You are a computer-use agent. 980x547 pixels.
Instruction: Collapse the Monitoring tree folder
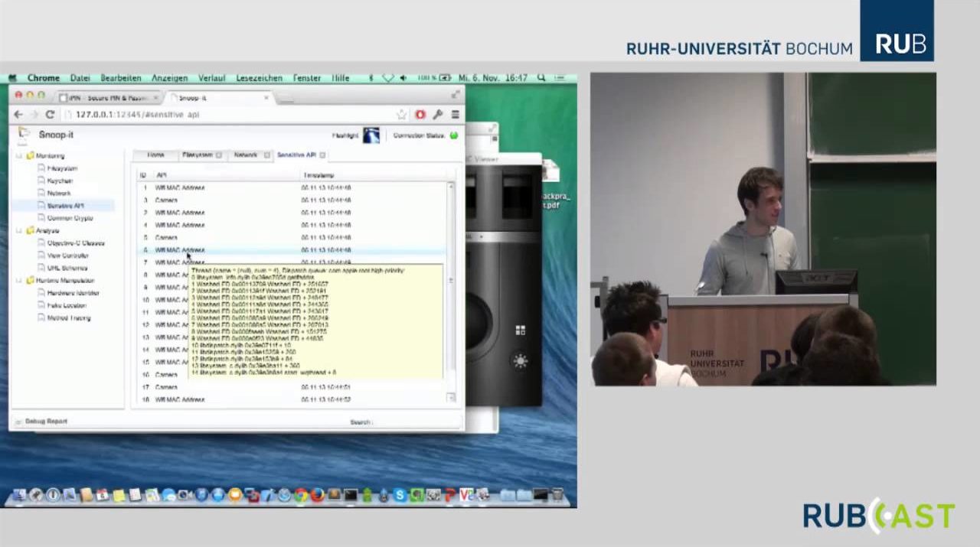pos(18,155)
